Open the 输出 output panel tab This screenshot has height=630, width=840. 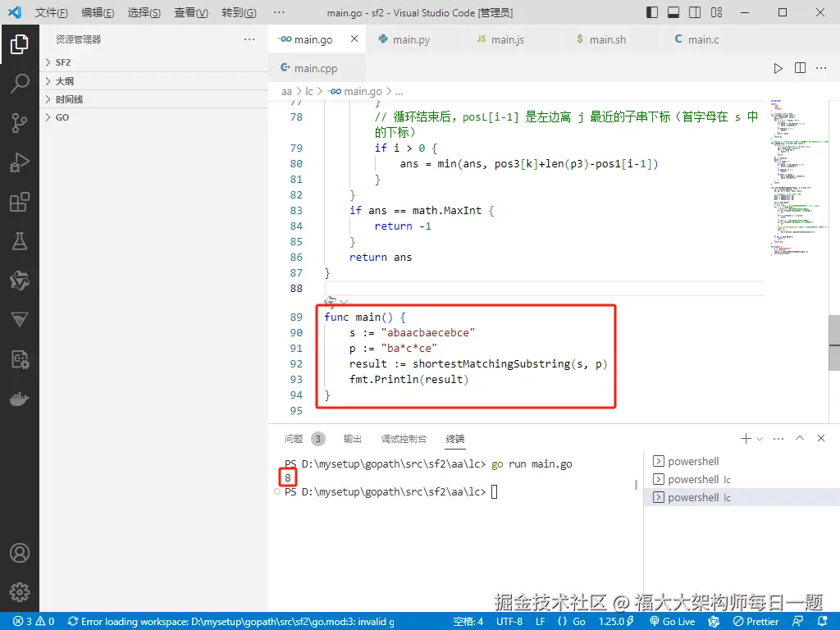(x=352, y=440)
